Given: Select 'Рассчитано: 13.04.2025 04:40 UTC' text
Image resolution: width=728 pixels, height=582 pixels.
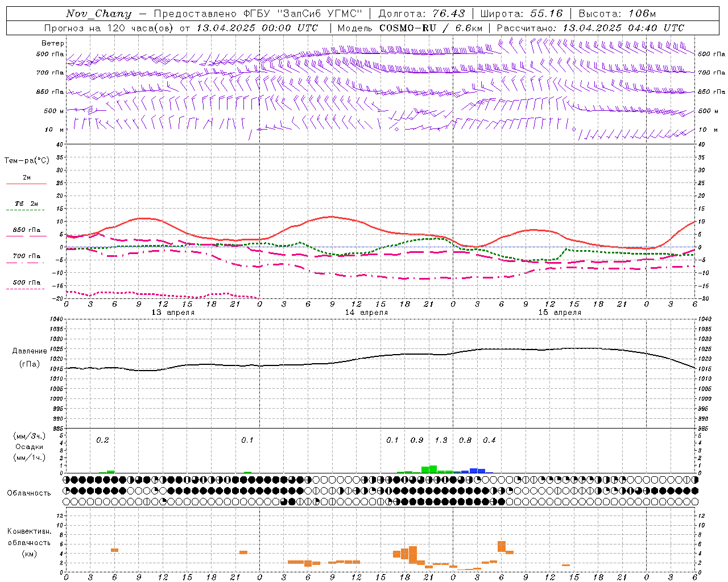Looking at the screenshot, I should pyautogui.click(x=590, y=28).
